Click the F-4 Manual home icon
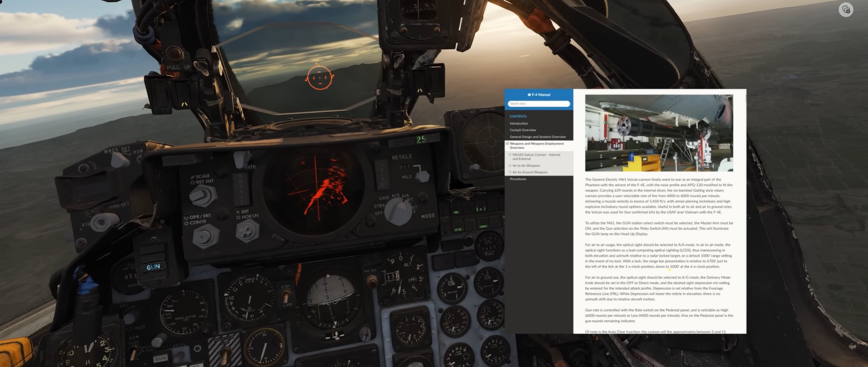Image resolution: width=868 pixels, height=367 pixels. point(529,95)
